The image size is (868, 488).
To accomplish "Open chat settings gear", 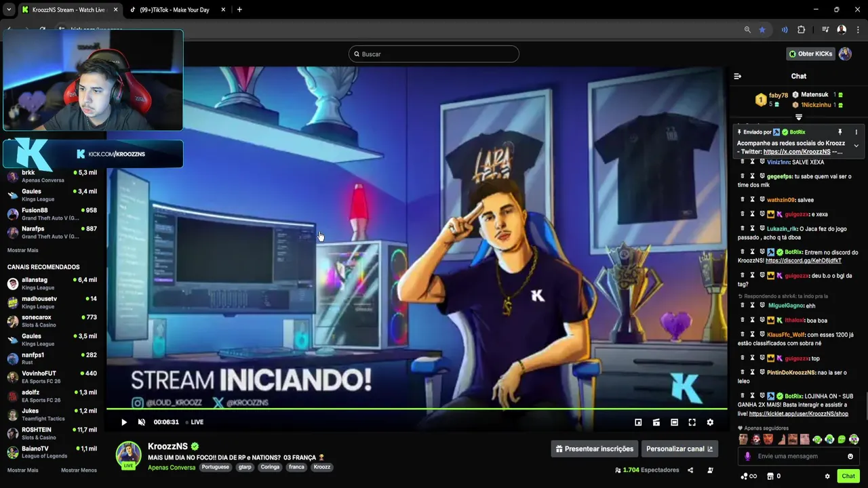I will pos(827,476).
